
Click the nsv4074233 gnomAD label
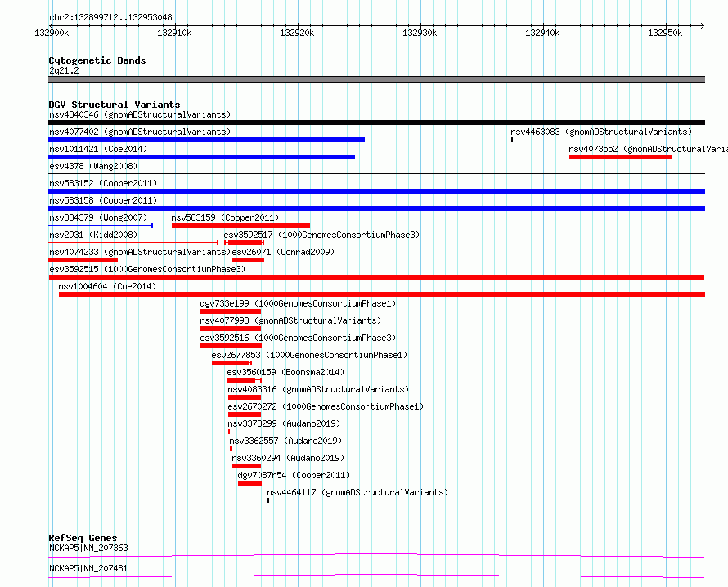coord(140,252)
